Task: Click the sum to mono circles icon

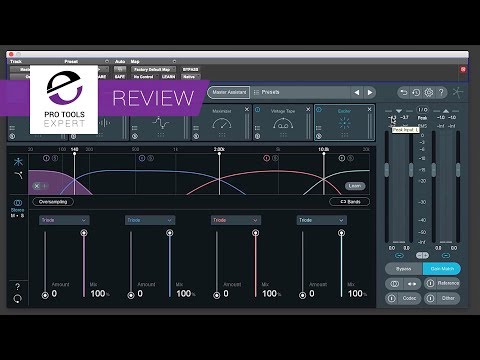Action: tap(394, 284)
